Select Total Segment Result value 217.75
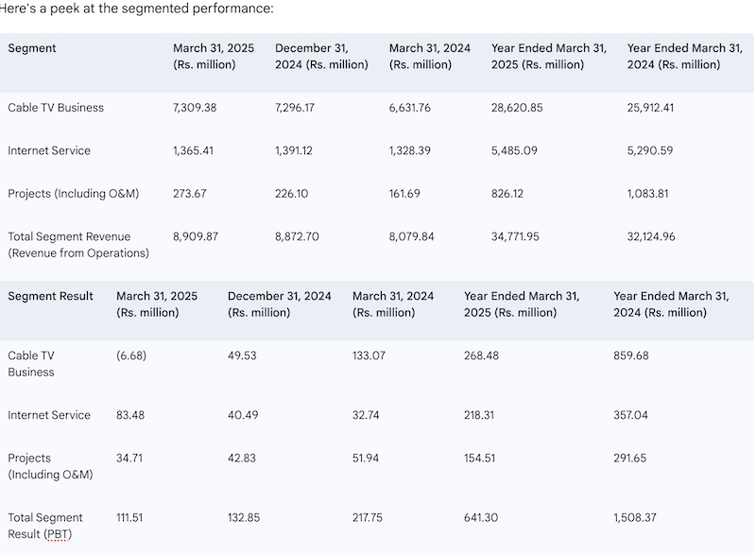756x555 pixels. [368, 517]
